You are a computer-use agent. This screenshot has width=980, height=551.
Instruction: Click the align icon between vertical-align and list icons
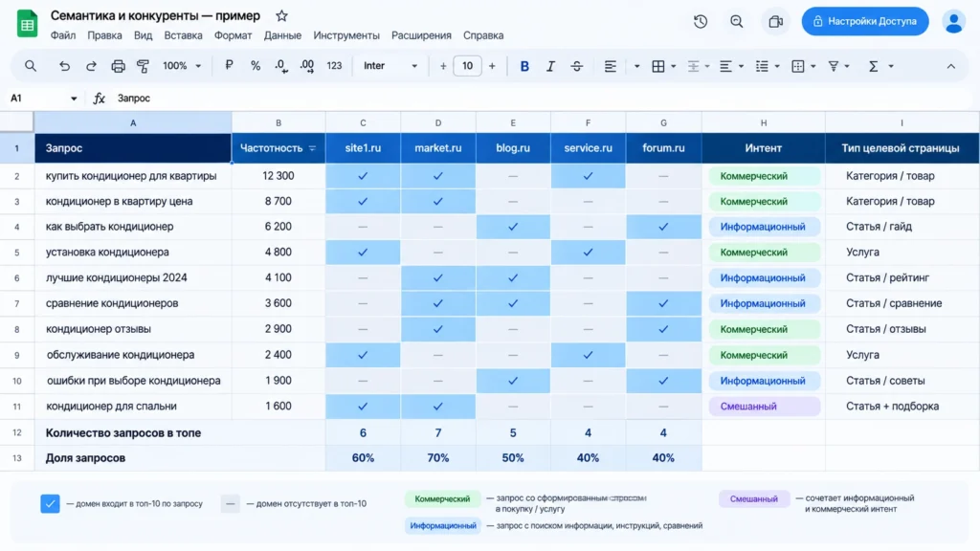[725, 66]
